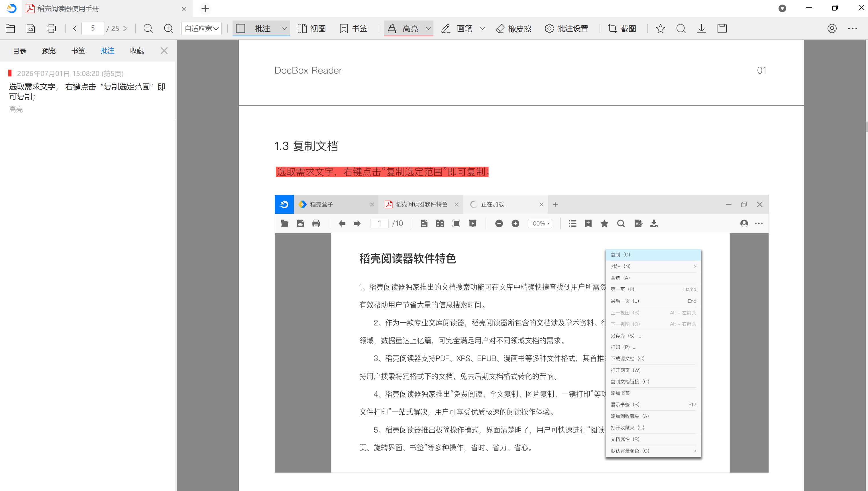
Task: Open the title bar dropdown circle icon
Action: tap(782, 9)
